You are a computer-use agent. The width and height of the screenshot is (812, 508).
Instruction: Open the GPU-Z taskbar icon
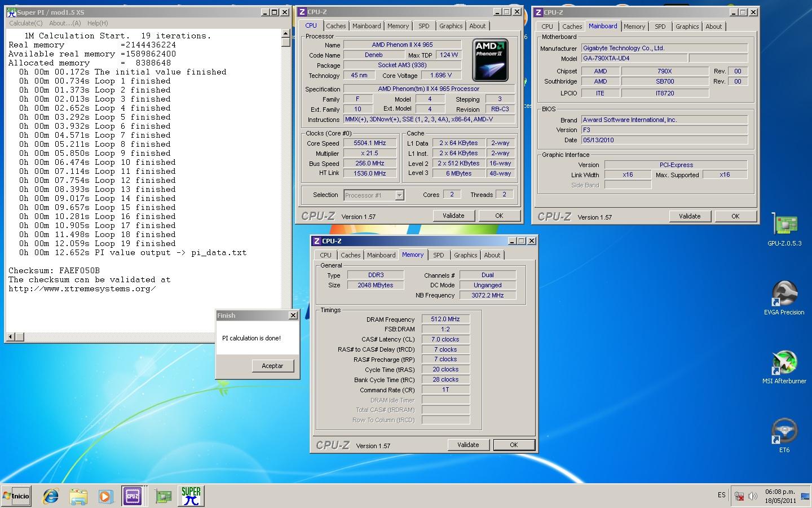coord(164,496)
